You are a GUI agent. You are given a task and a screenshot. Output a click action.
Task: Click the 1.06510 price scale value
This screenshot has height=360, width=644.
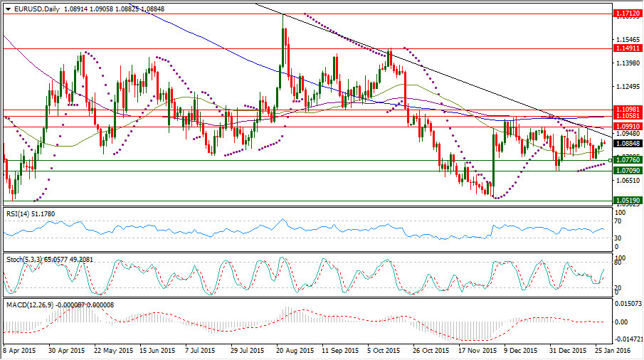(x=628, y=180)
